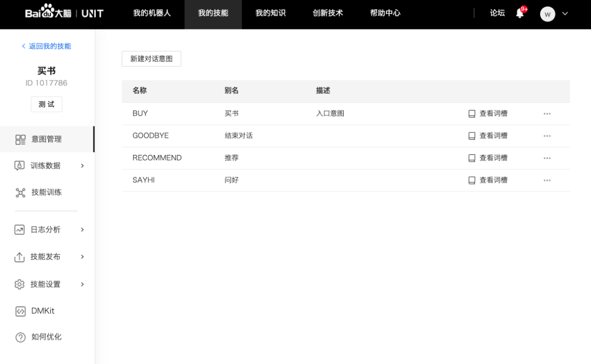Click the 名称 column header
The height and width of the screenshot is (364, 591).
[x=140, y=90]
